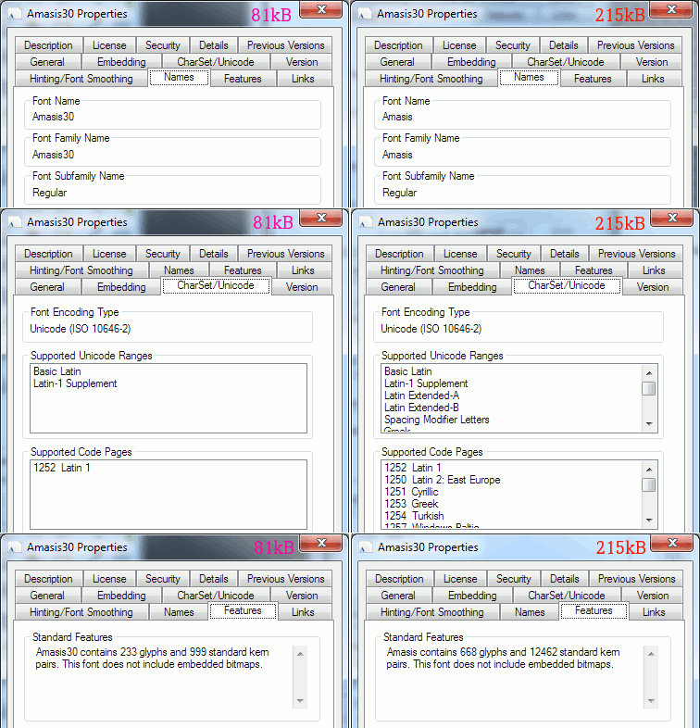
Task: Open the Names tab in the 81kB CharSet/Unicode window
Action: coord(179,270)
